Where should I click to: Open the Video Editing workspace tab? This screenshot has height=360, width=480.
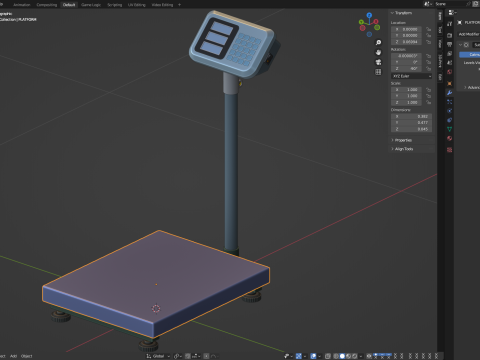point(162,5)
